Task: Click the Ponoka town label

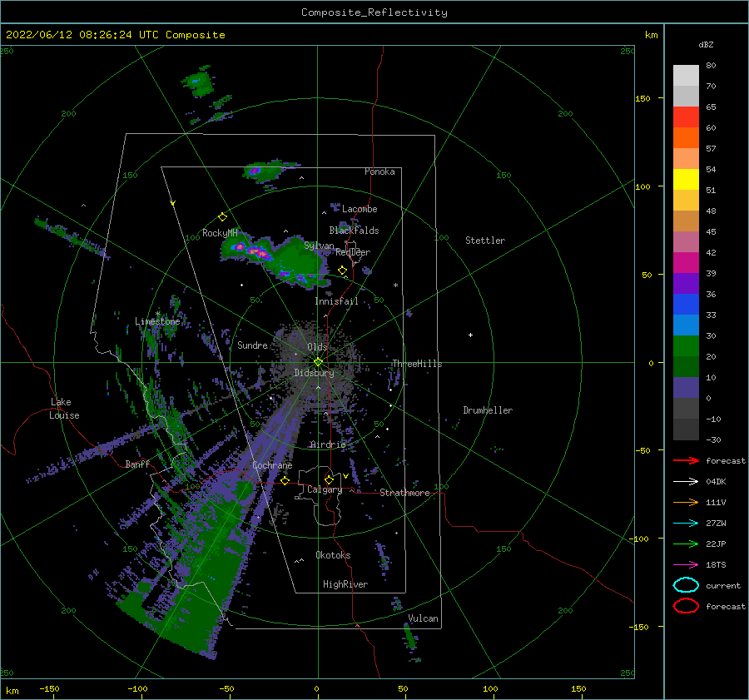Action: point(379,171)
